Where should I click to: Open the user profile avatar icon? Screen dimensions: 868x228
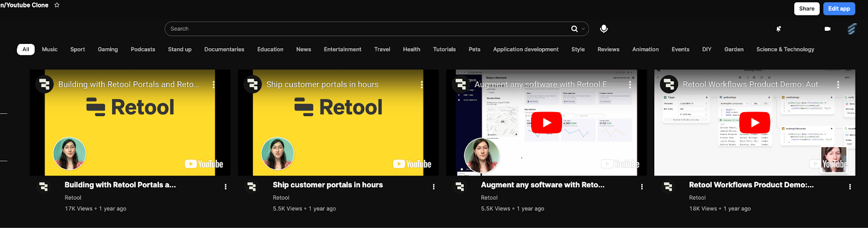[x=852, y=29]
